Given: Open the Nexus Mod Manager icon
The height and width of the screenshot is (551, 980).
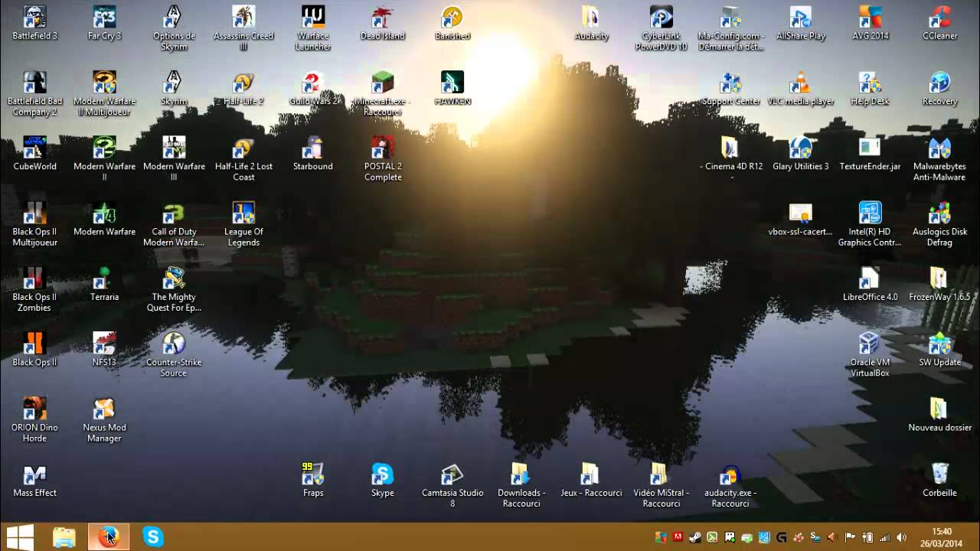Looking at the screenshot, I should point(104,408).
